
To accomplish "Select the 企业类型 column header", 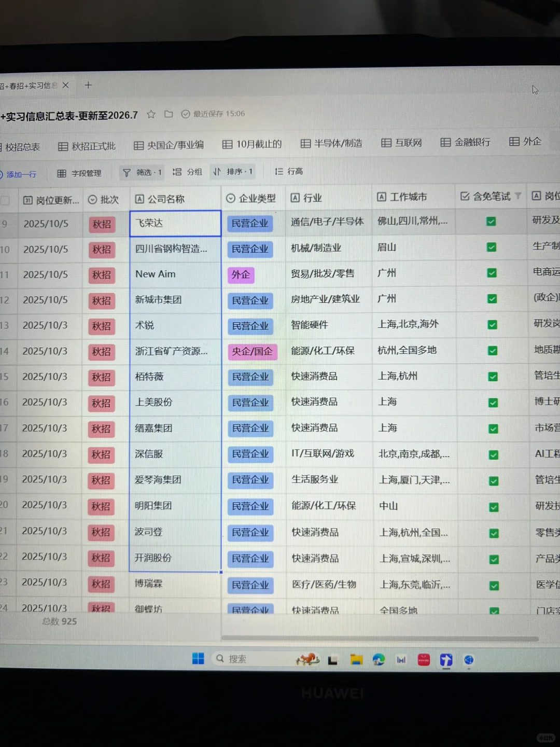I will pyautogui.click(x=254, y=198).
